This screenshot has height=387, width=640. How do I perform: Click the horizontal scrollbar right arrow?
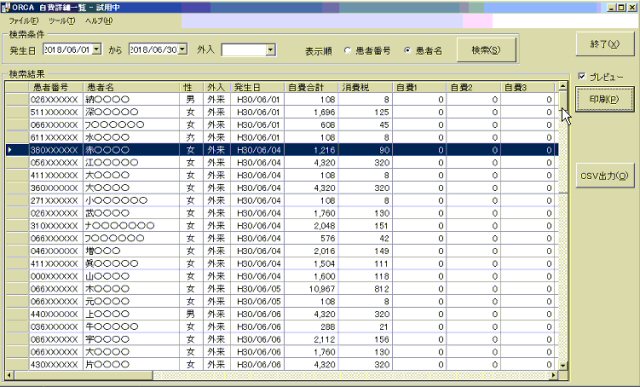pos(554,375)
